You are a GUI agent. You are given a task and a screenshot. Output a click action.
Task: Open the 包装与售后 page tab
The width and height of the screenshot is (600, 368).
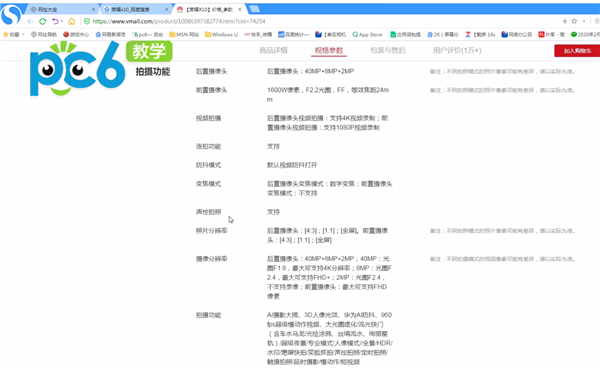coord(388,50)
